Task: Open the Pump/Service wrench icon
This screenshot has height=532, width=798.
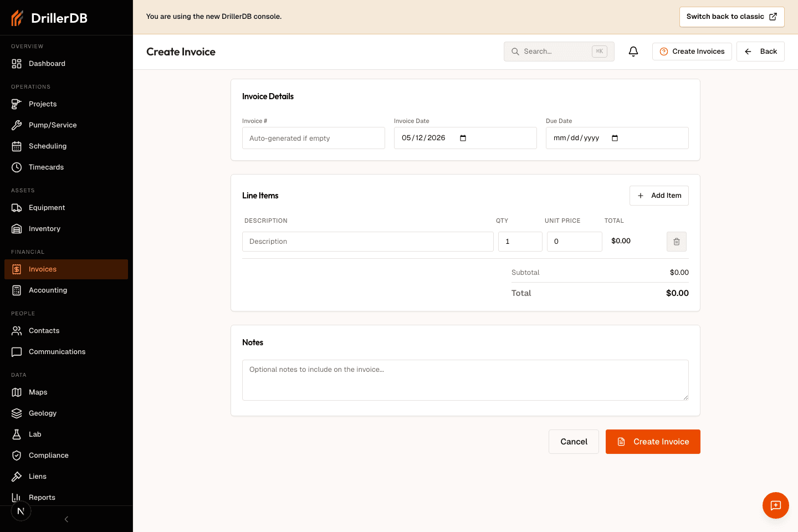Action: point(17,125)
